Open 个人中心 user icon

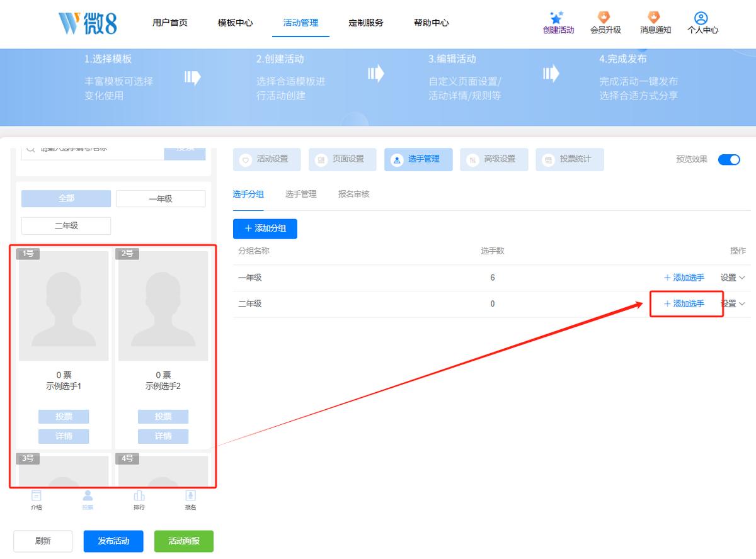[x=701, y=18]
